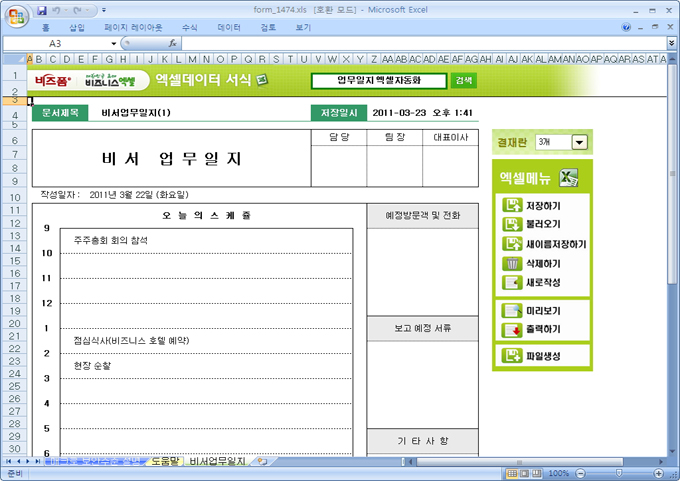680x481 pixels.
Task: Click the 비즈폼 logo in the banner
Action: click(x=53, y=80)
